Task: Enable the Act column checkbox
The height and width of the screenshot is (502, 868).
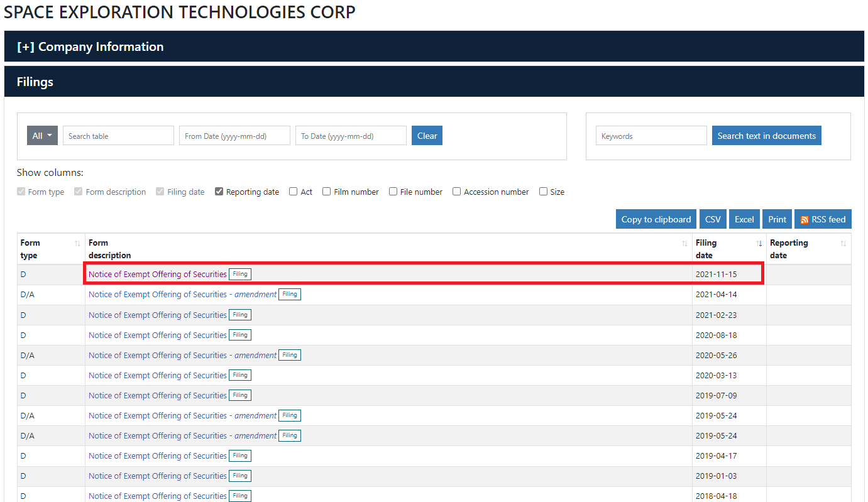Action: [x=293, y=192]
